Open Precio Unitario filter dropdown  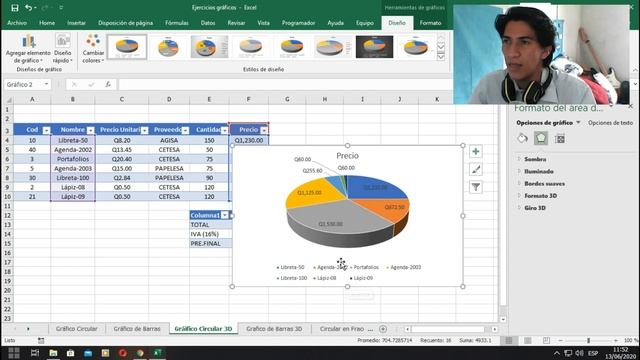(x=144, y=130)
